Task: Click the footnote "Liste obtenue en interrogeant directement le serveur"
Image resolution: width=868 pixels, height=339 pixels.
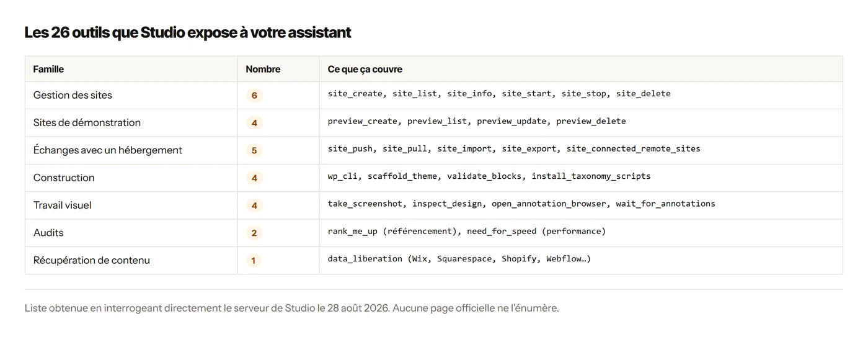Action: (291, 308)
